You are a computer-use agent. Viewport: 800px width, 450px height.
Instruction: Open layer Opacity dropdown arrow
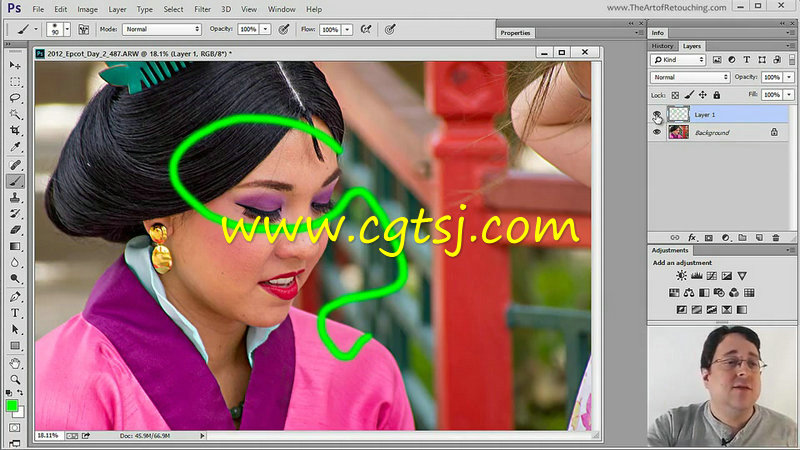click(x=789, y=77)
